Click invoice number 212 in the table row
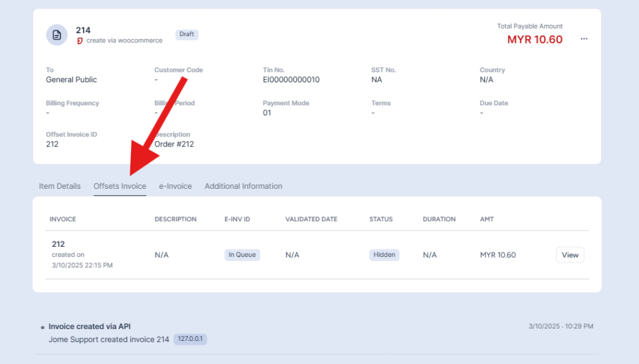The width and height of the screenshot is (639, 364). pos(58,244)
